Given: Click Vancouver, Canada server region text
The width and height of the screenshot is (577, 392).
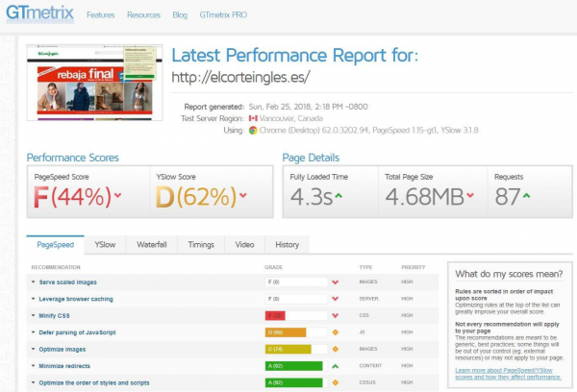Looking at the screenshot, I should pyautogui.click(x=291, y=118).
